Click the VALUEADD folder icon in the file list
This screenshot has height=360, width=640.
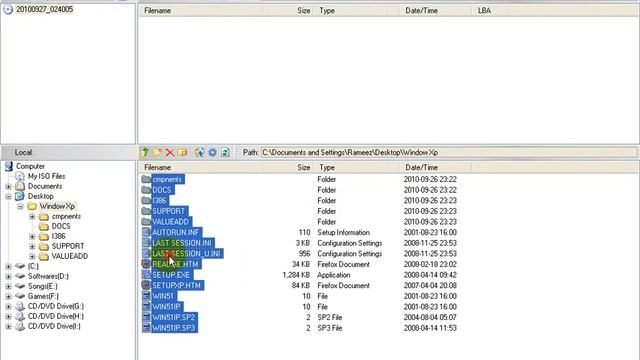[x=146, y=222]
